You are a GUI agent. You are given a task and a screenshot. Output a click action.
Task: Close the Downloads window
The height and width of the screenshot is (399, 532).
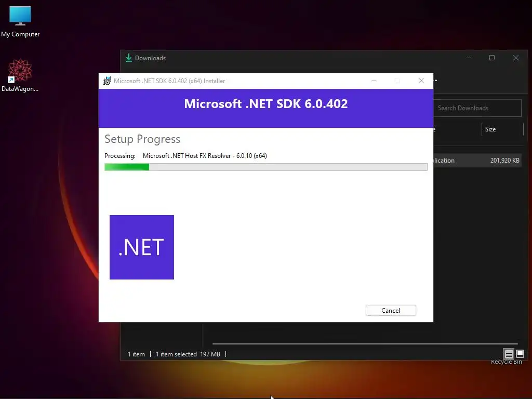516,58
